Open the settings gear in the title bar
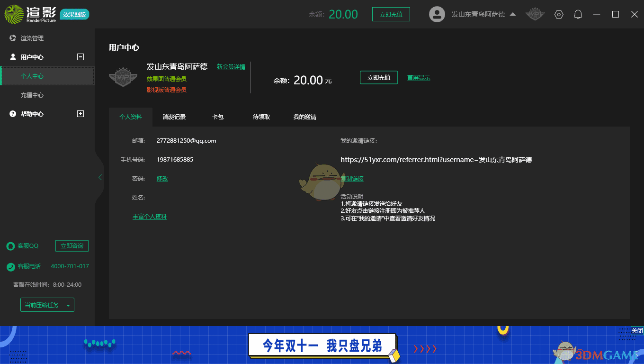 (x=559, y=14)
